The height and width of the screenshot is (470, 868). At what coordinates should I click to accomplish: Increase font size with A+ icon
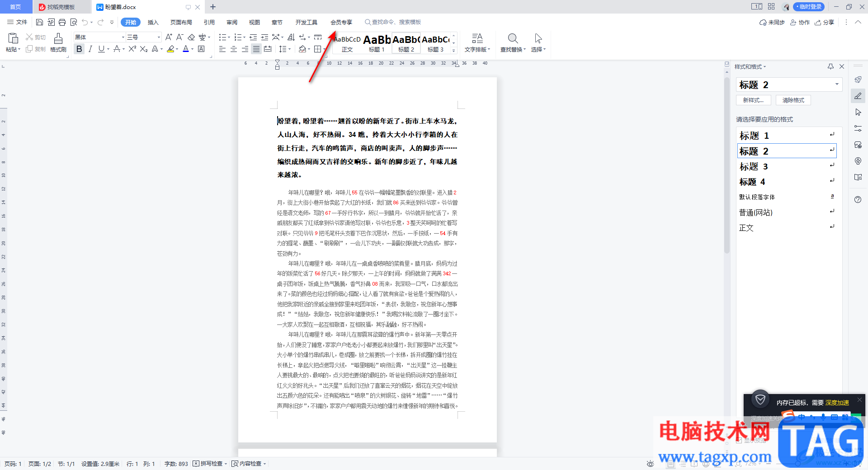click(169, 37)
